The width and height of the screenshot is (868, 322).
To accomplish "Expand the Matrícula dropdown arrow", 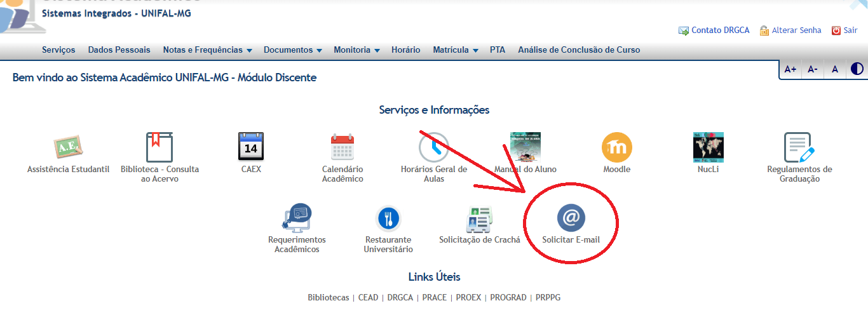I will click(475, 50).
